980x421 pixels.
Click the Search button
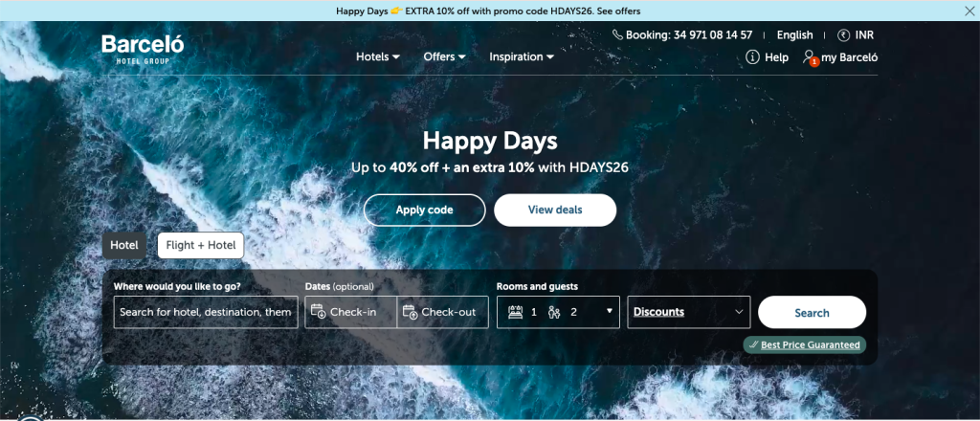812,312
